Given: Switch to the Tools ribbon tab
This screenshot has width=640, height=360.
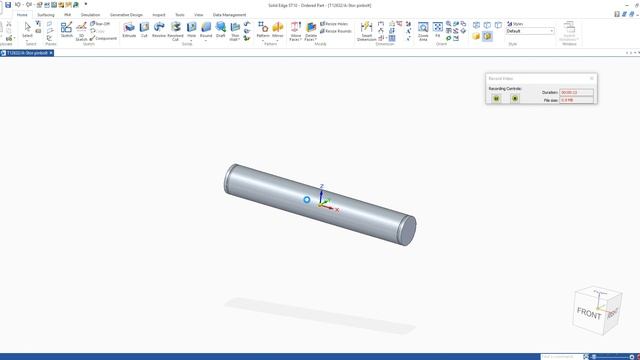Looking at the screenshot, I should [180, 15].
